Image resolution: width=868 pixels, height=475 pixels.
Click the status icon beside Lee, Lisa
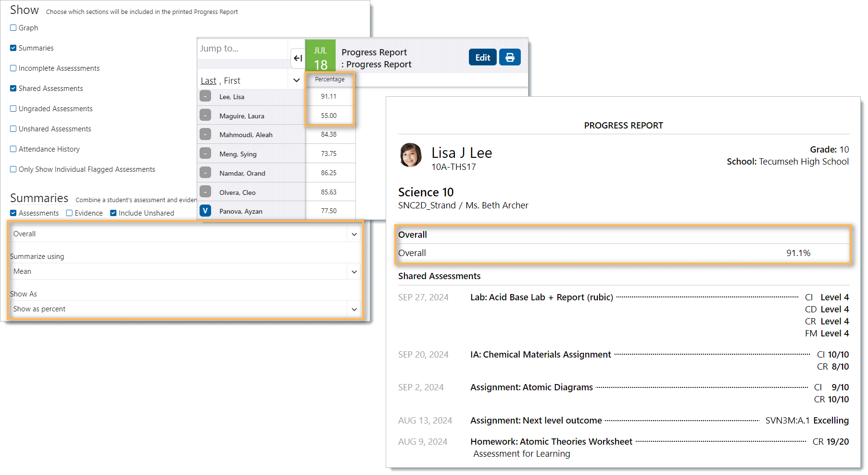click(x=205, y=96)
